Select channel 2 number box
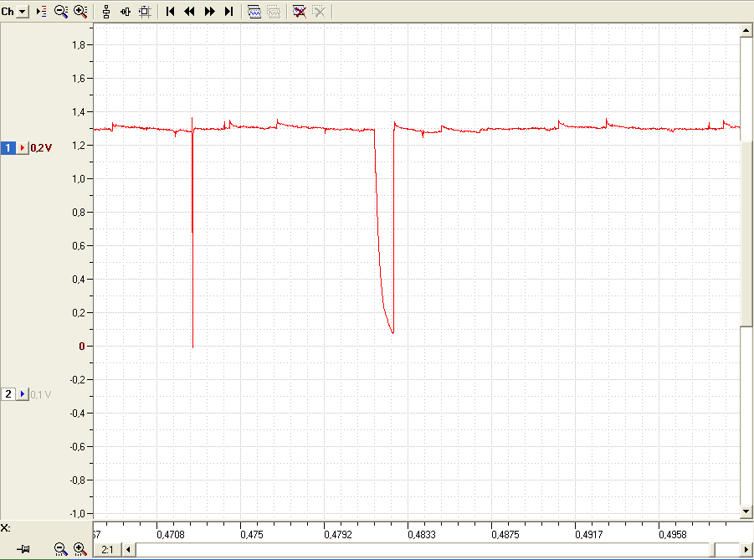Image resolution: width=754 pixels, height=560 pixels. pos(8,394)
